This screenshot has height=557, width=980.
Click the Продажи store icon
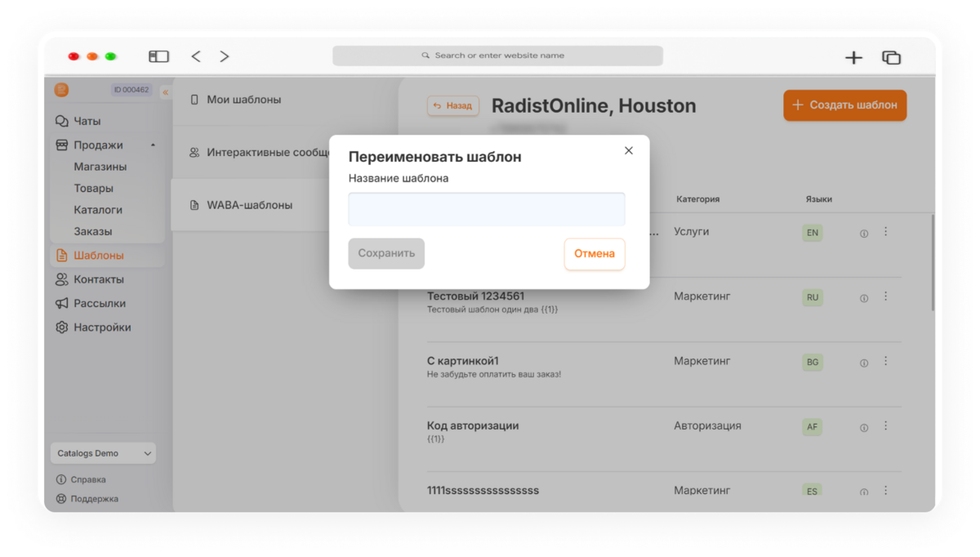(61, 145)
